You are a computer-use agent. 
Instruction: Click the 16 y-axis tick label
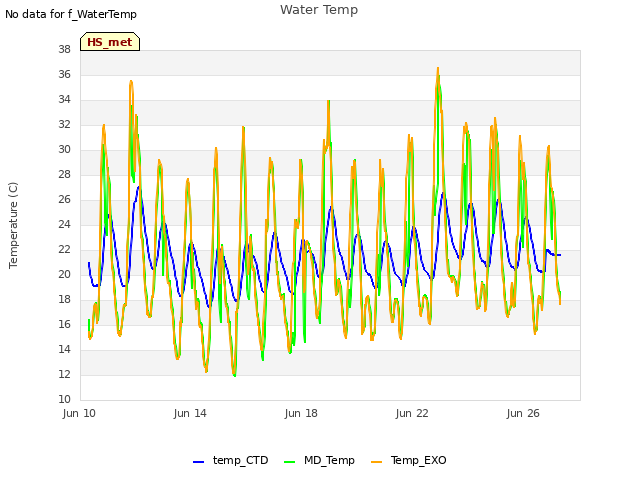pos(64,324)
